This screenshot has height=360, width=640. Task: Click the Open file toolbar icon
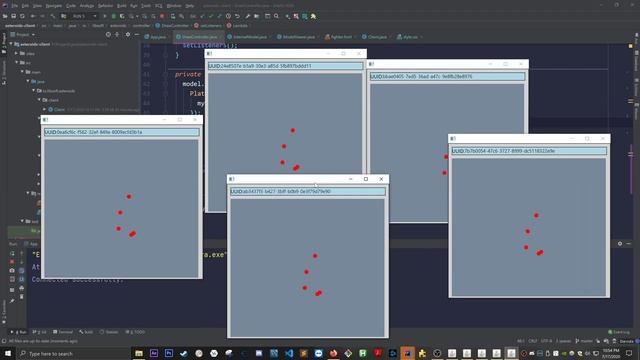5,16
